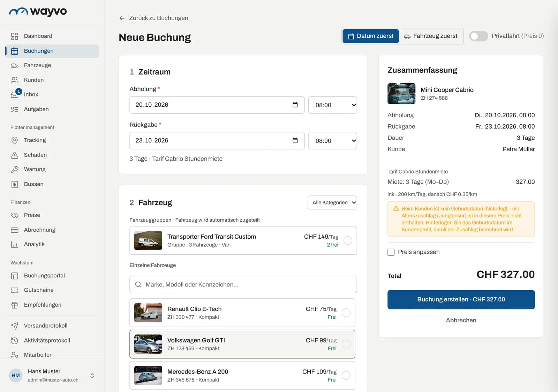Open calendar picker for Rückgabe date
Viewport: 558px width, 392px height.
click(295, 140)
